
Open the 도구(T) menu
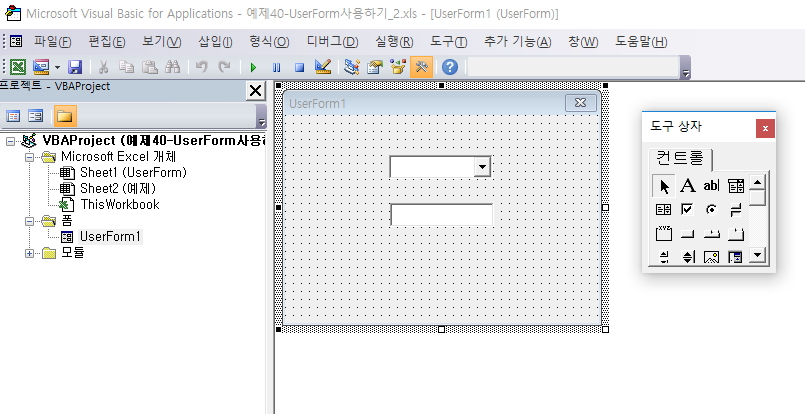coord(448,42)
